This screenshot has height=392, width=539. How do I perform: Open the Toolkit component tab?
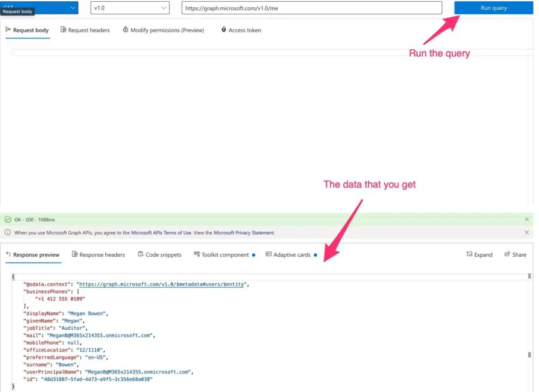click(x=221, y=254)
